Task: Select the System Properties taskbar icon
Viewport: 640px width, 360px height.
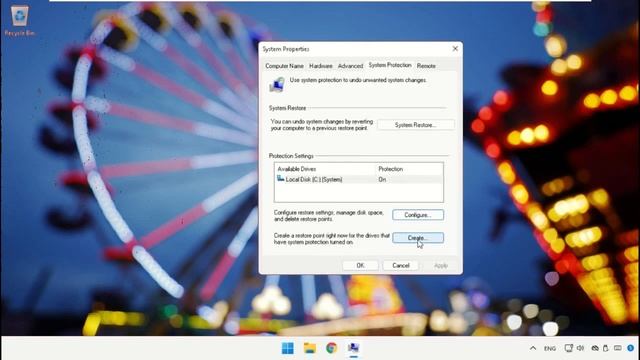Action: click(353, 348)
